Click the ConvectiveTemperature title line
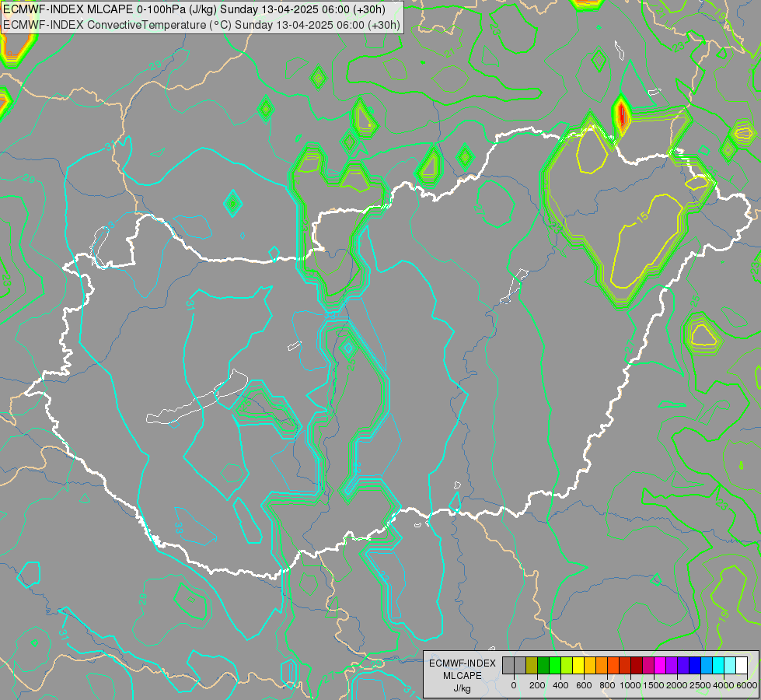 point(201,25)
